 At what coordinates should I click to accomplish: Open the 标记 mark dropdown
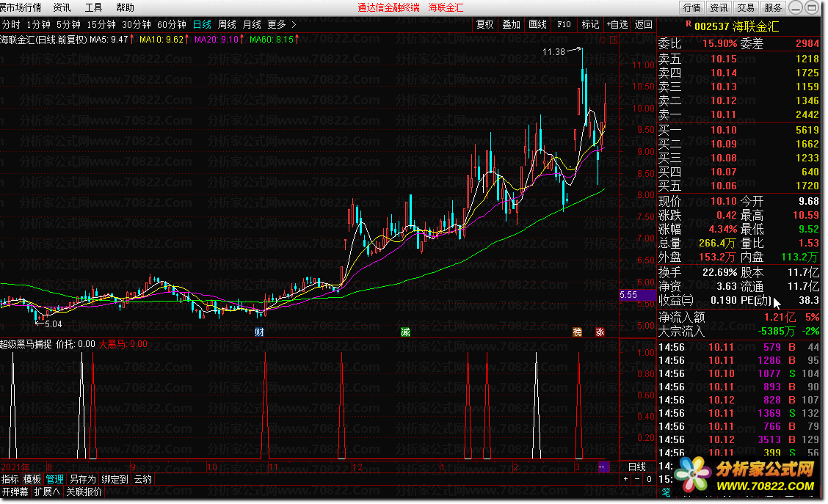(x=590, y=24)
